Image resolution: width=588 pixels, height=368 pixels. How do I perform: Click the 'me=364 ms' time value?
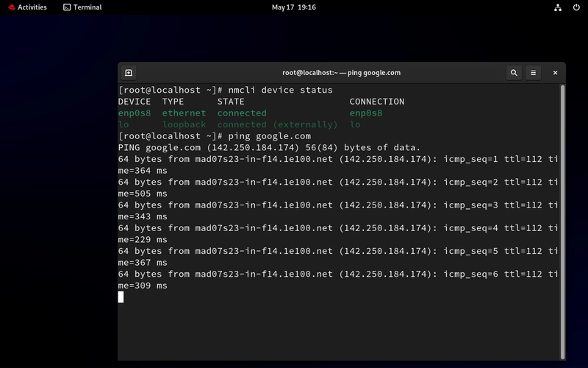(143, 171)
